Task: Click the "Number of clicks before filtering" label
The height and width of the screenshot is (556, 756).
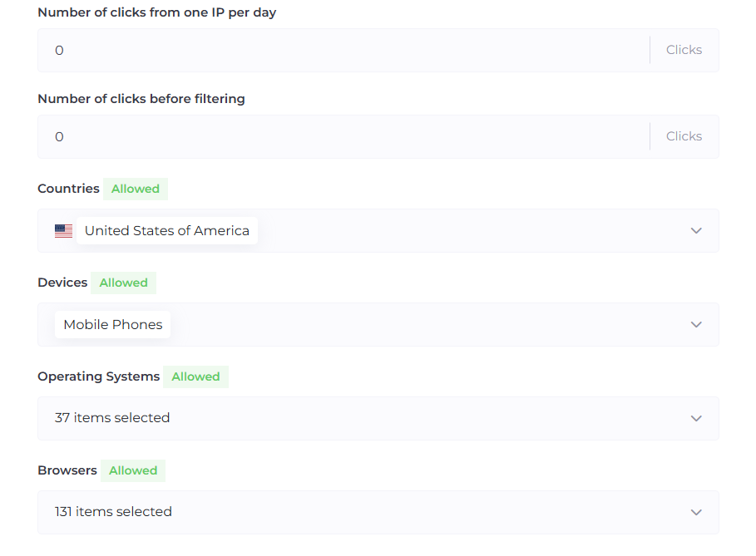Action: 141,99
